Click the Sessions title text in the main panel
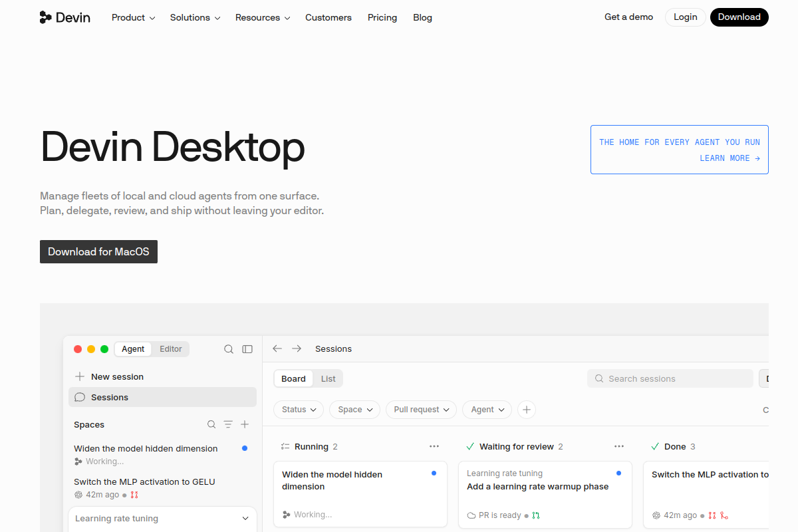Viewport: 798px width, 532px height. click(333, 348)
